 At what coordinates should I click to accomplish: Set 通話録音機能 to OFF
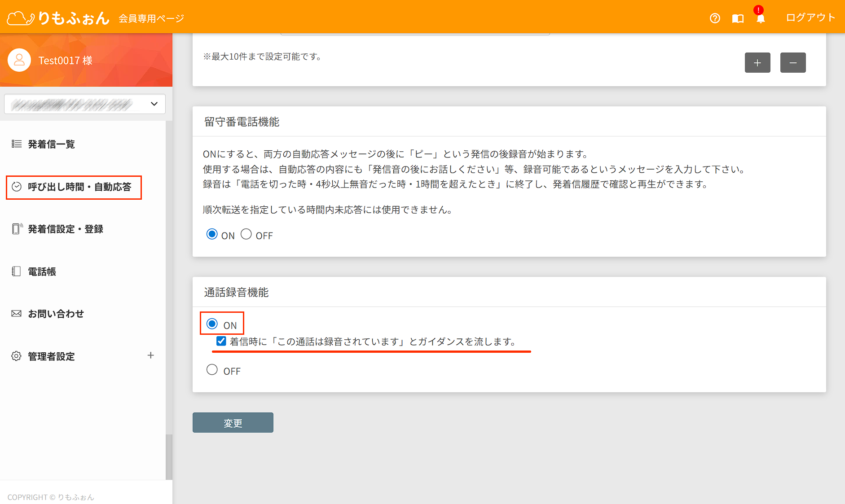pyautogui.click(x=212, y=370)
